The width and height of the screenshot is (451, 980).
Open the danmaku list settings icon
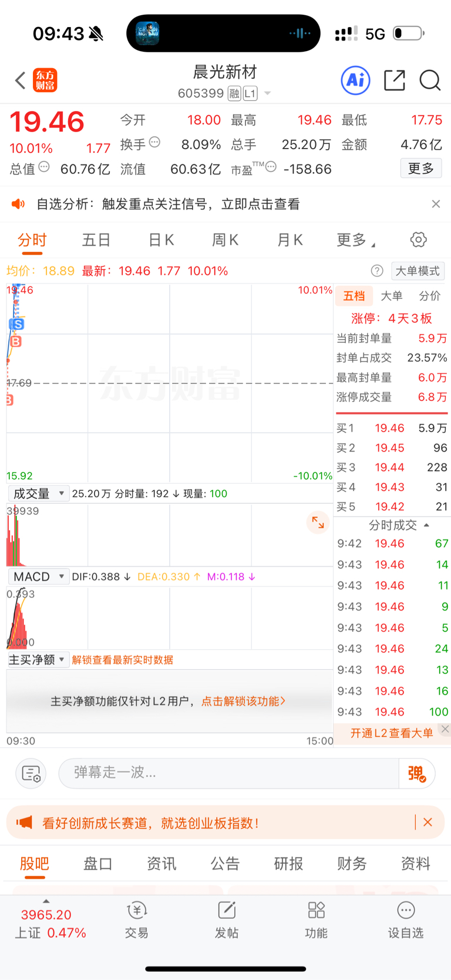pyautogui.click(x=31, y=773)
